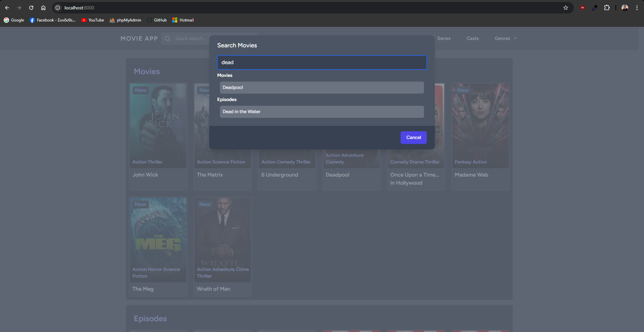Open the Wrath of Man poster
The image size is (644, 332).
pyautogui.click(x=223, y=240)
